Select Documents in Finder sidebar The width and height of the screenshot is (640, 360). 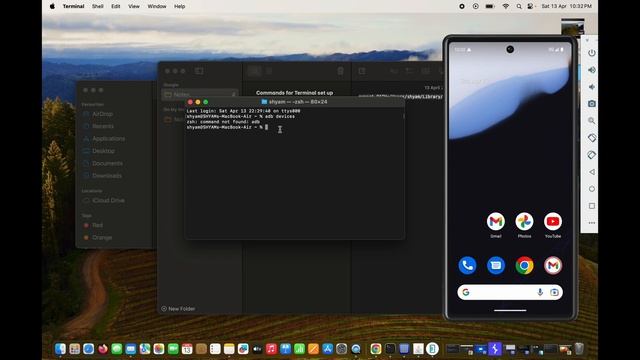pyautogui.click(x=107, y=163)
